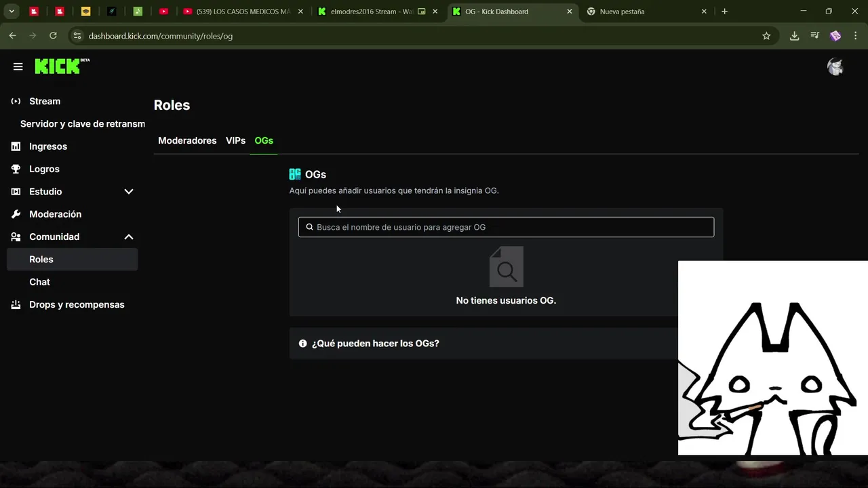The image size is (868, 488).
Task: Close the OG - Kick Dashboard tab
Action: pyautogui.click(x=570, y=12)
